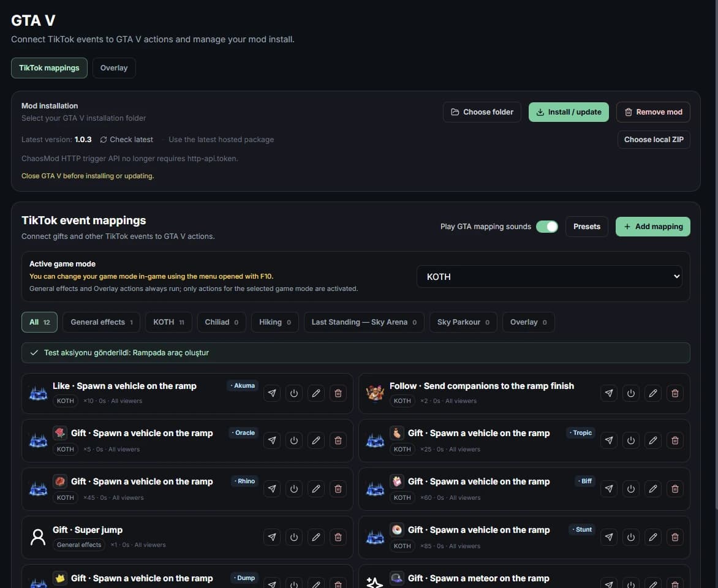
Task: Toggle power on Rhino gift mapping
Action: coord(294,489)
